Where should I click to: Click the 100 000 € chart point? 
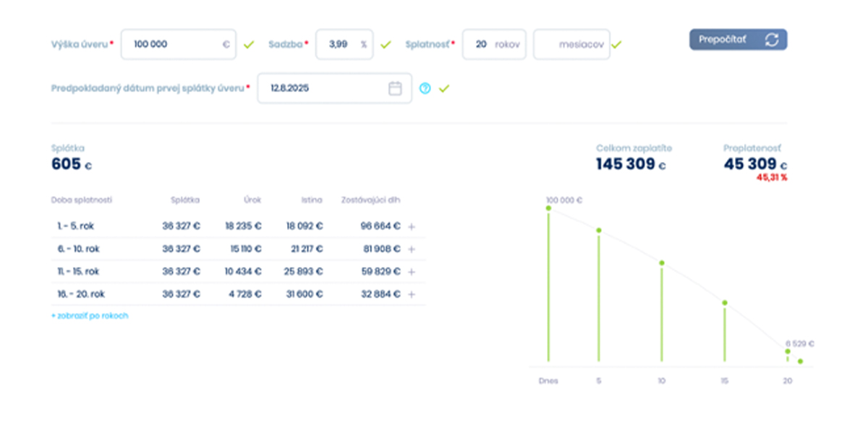point(548,208)
